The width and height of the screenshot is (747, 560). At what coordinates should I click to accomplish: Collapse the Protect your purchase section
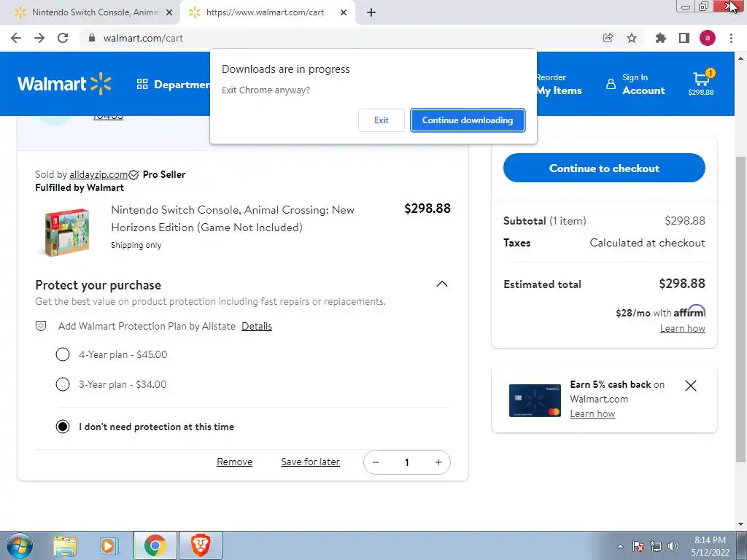click(442, 284)
